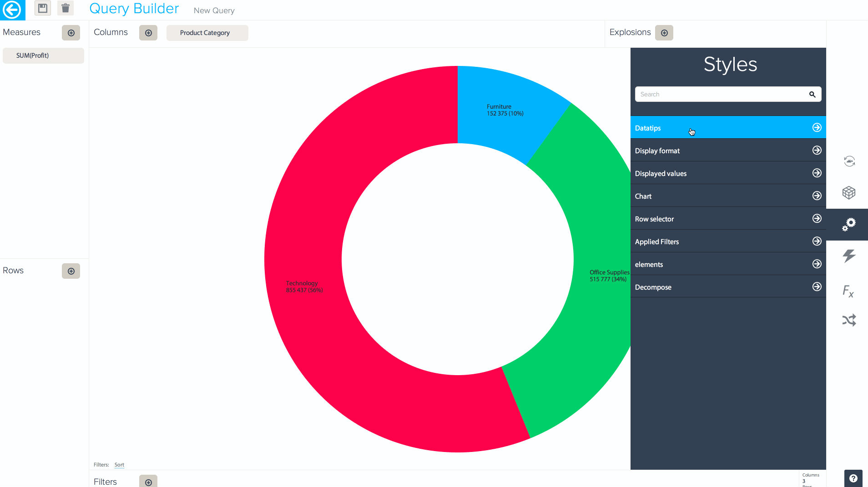Save the query with floppy disk icon

pyautogui.click(x=43, y=8)
